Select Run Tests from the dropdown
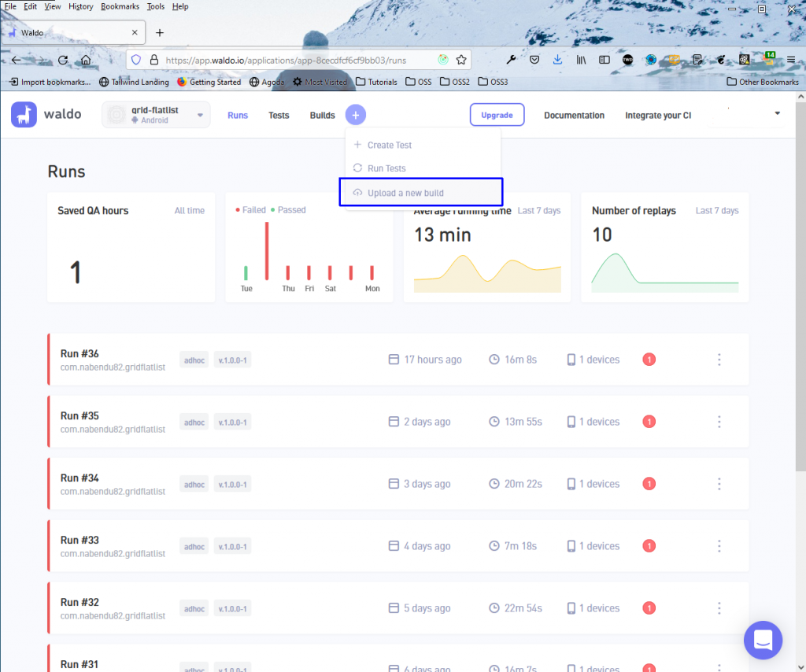Image resolution: width=806 pixels, height=672 pixels. click(x=422, y=168)
